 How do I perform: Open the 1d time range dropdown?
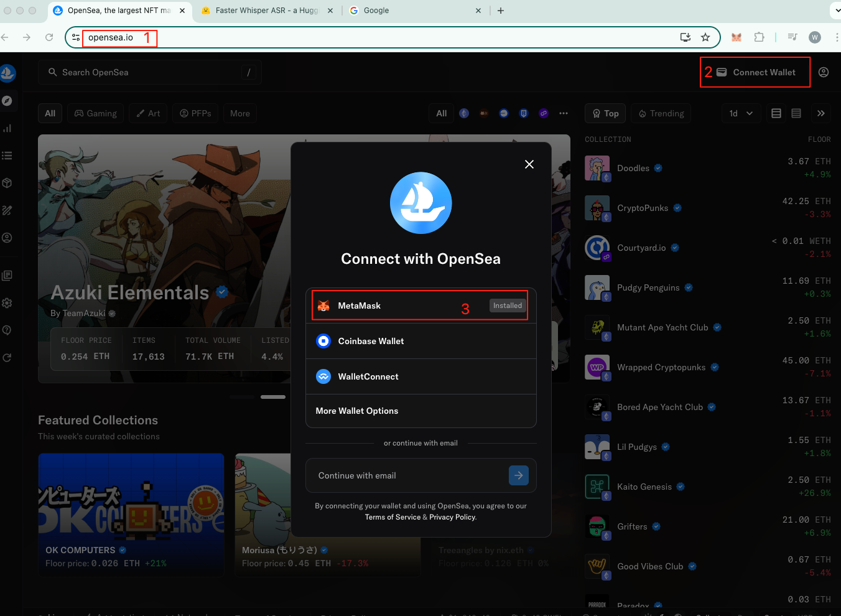click(x=741, y=113)
